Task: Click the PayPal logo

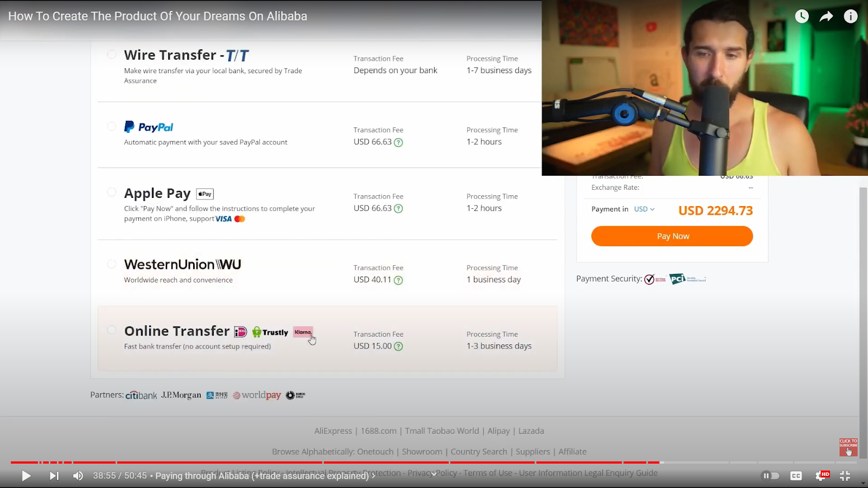Action: 149,127
